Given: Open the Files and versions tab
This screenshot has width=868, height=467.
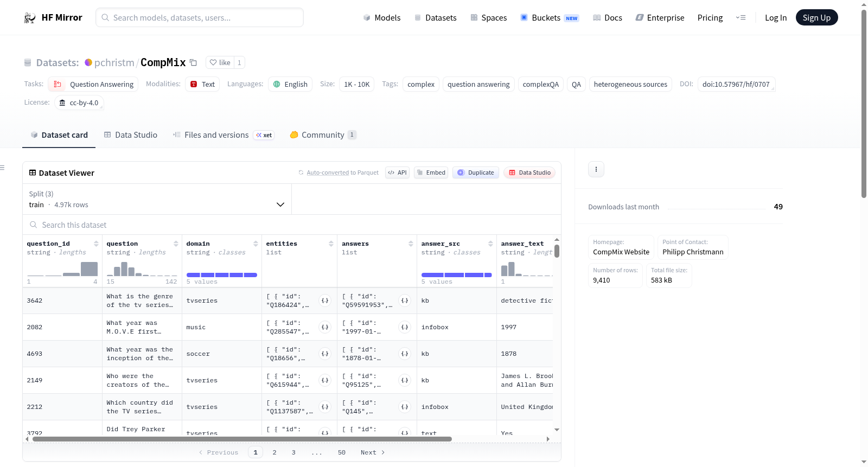Looking at the screenshot, I should click(x=224, y=135).
